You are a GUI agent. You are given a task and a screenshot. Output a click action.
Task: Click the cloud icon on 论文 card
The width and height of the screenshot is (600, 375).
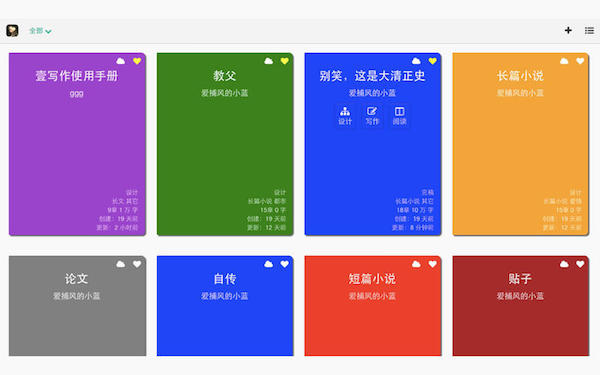tap(121, 264)
